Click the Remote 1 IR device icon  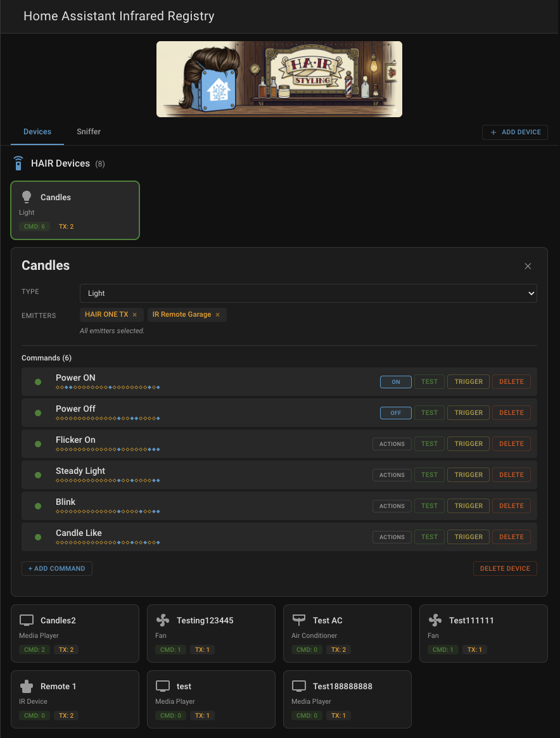[x=27, y=686]
